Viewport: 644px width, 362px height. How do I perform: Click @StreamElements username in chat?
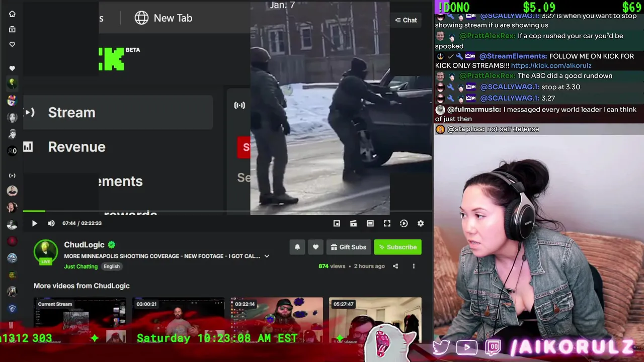tap(513, 56)
